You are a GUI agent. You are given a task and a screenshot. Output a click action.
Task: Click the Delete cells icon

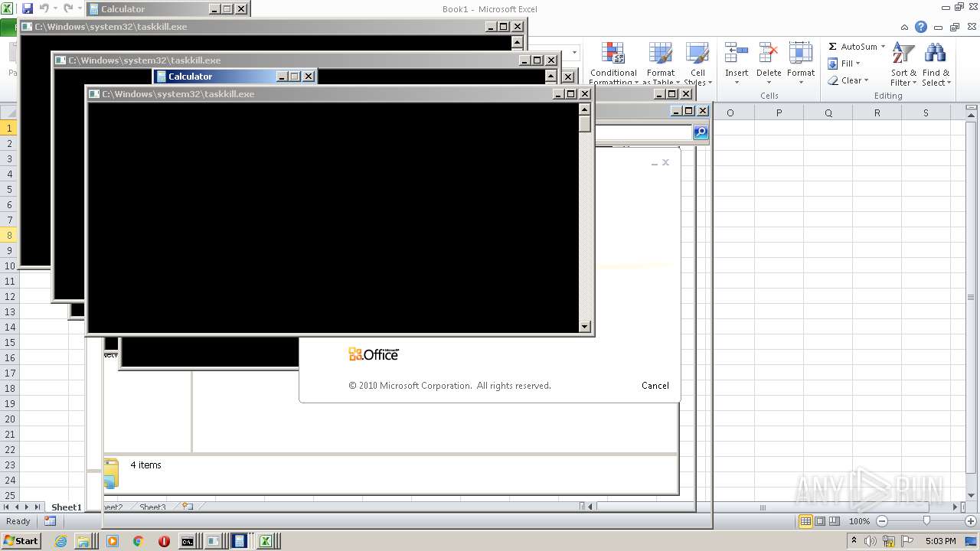(769, 54)
